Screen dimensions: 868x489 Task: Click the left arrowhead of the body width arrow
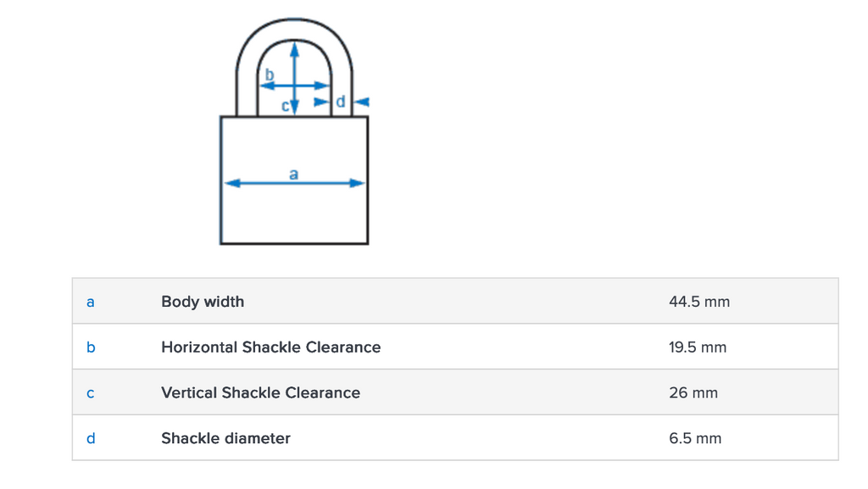(x=229, y=183)
